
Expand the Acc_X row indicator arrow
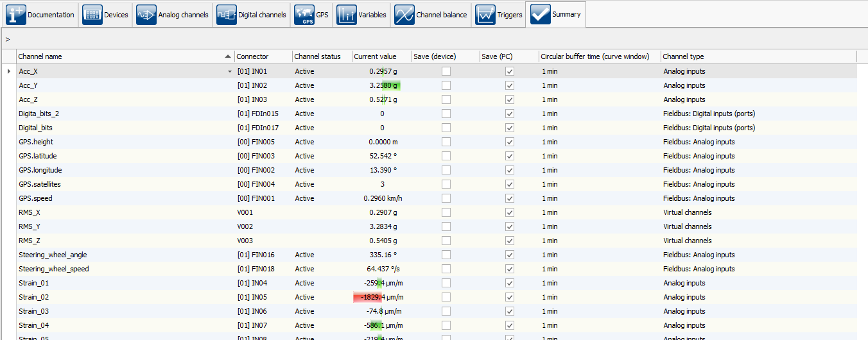(x=8, y=71)
